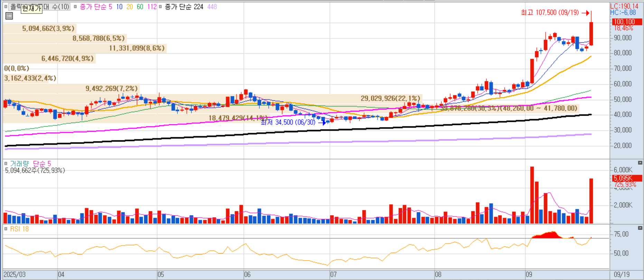Click the 50.00 RSI axis label
644x280 pixels.
[x=621, y=253]
